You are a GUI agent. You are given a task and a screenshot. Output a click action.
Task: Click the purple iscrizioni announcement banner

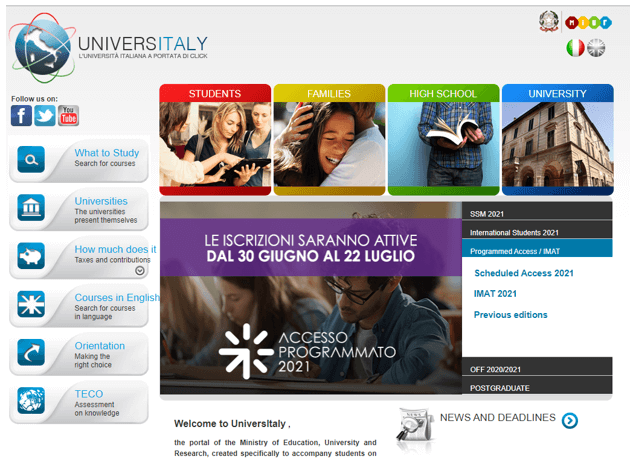click(x=311, y=248)
